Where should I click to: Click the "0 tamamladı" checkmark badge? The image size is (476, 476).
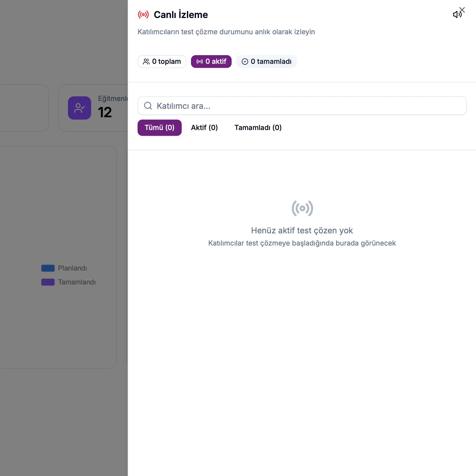point(266,62)
